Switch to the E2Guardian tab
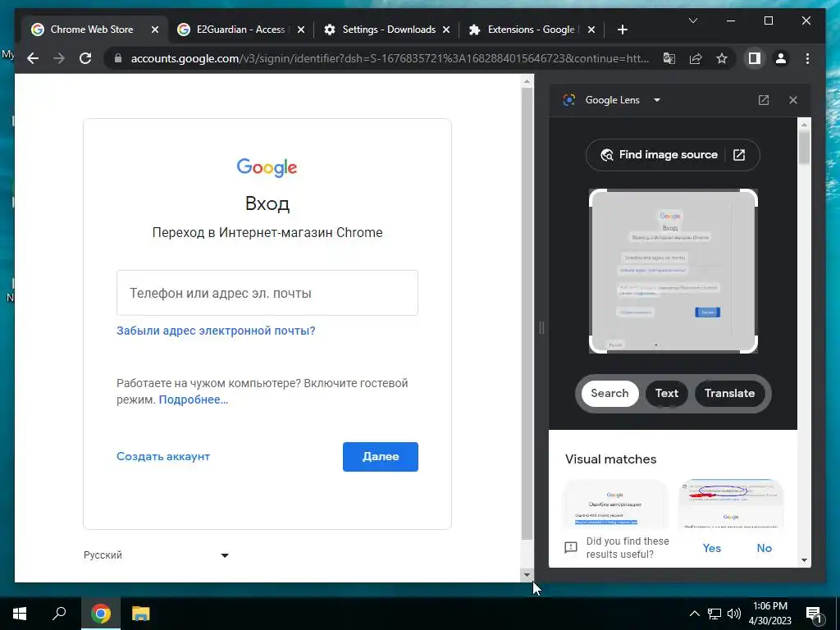The height and width of the screenshot is (630, 840). (x=240, y=30)
